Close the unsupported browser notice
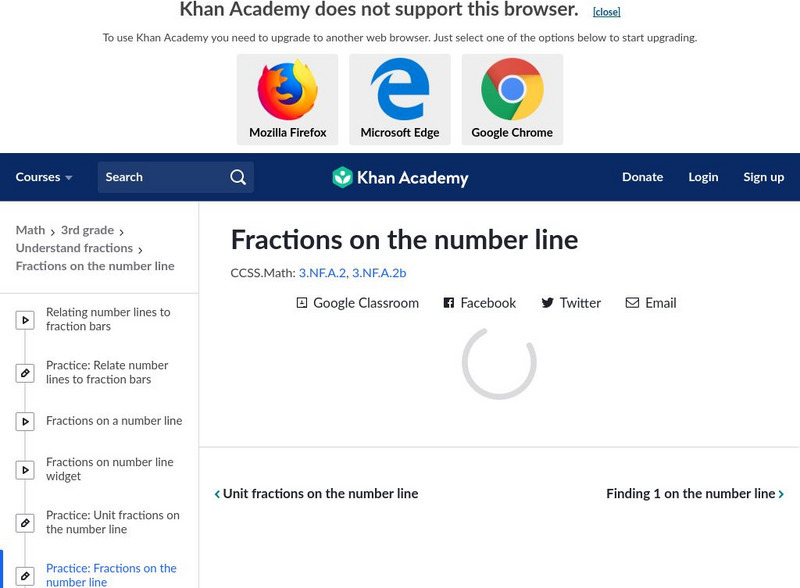This screenshot has width=800, height=588. pyautogui.click(x=606, y=12)
